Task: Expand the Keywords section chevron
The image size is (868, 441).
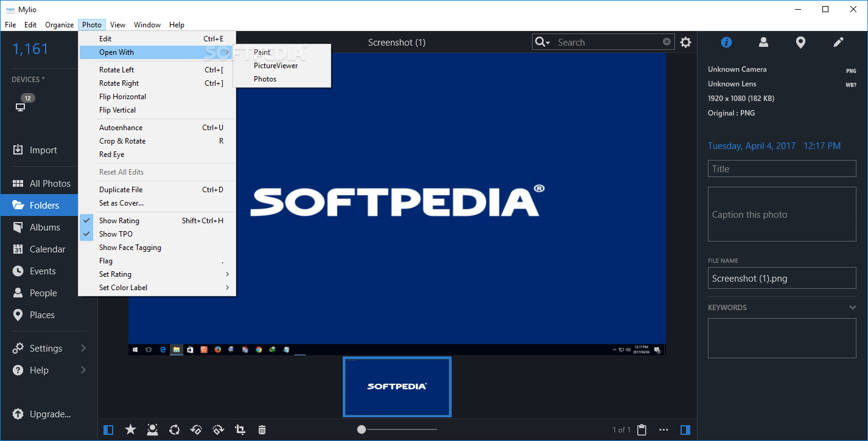Action: (x=853, y=308)
